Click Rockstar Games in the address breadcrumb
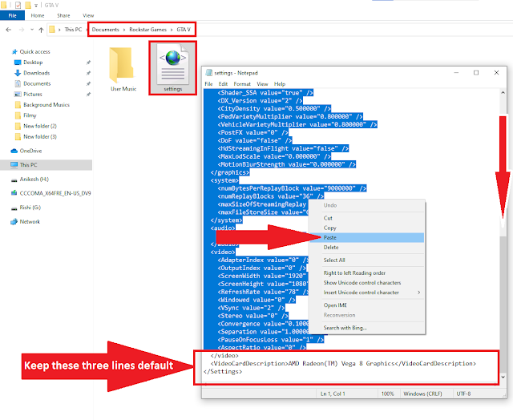513x420 pixels. point(147,30)
